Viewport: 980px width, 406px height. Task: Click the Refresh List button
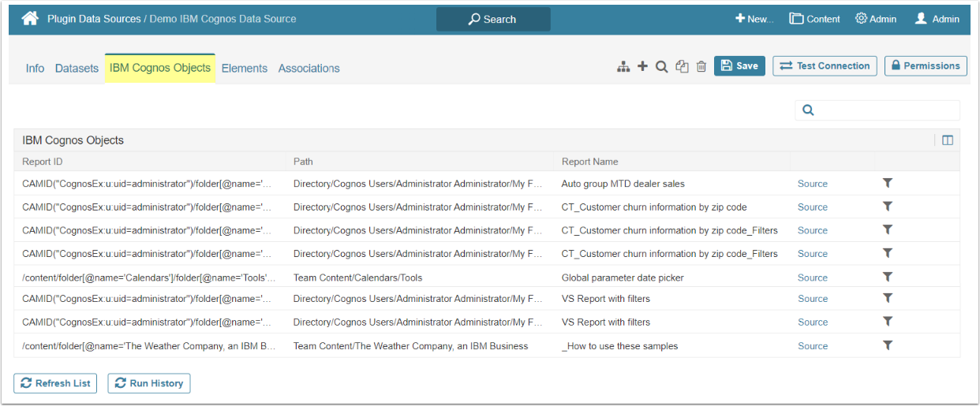click(55, 383)
